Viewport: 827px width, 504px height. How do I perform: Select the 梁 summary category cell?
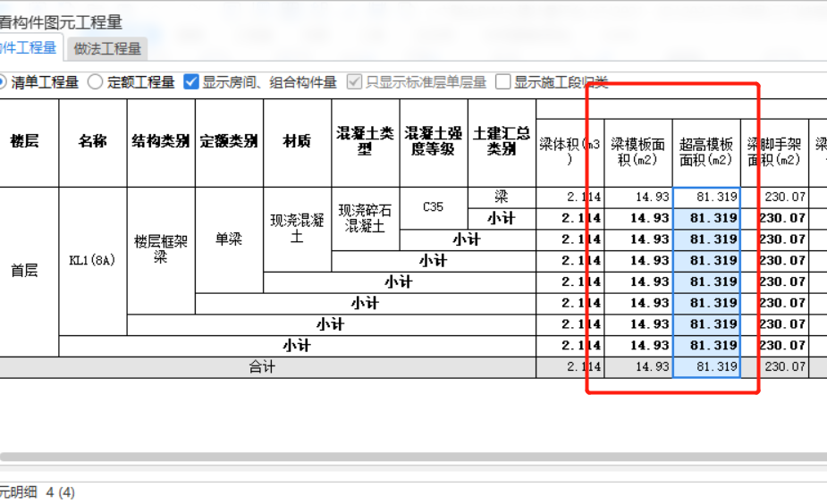coord(502,197)
